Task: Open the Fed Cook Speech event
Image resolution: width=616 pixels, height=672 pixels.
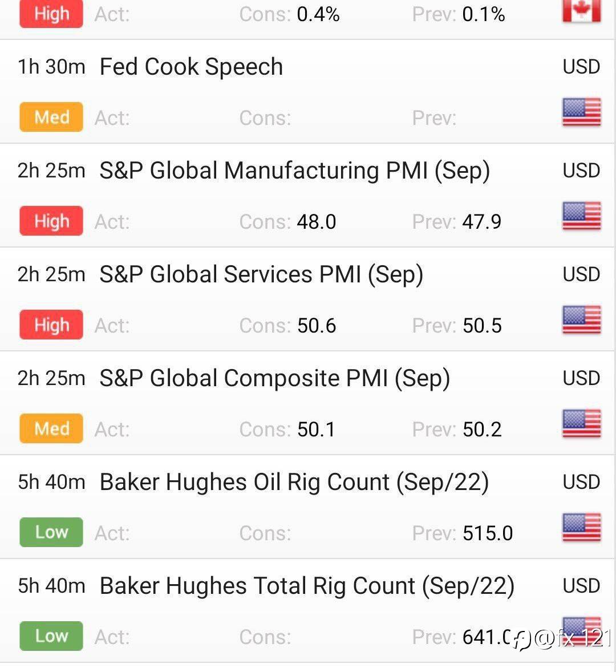Action: coord(191,67)
